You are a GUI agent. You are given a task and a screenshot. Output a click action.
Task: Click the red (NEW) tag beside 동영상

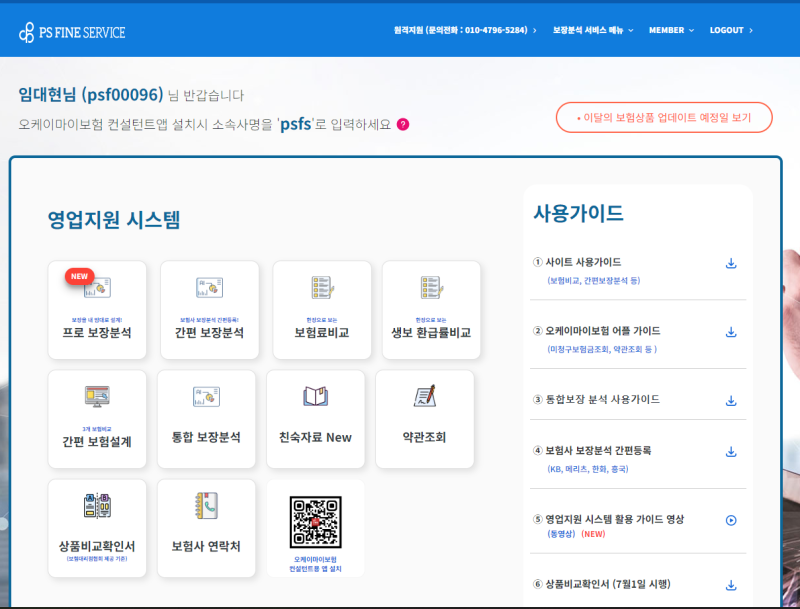(593, 534)
